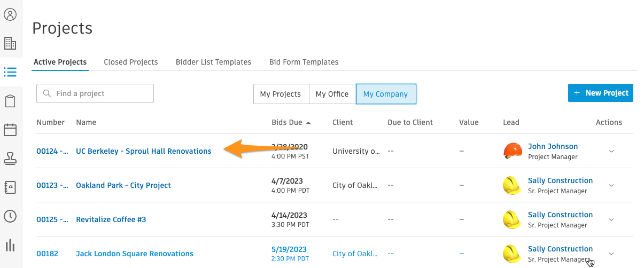Open the Bidder List Templates tab
Screen dimensions: 644x268
pyautogui.click(x=213, y=62)
